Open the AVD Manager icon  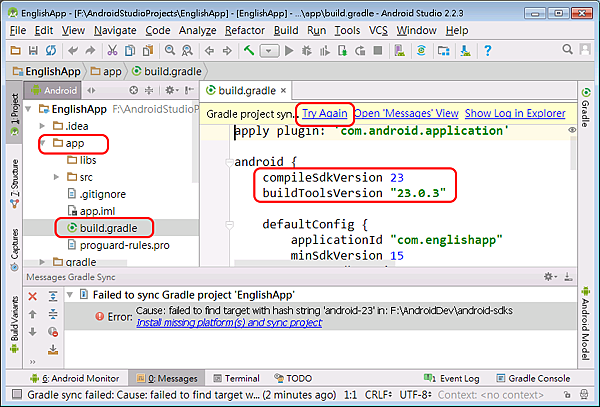coord(399,50)
